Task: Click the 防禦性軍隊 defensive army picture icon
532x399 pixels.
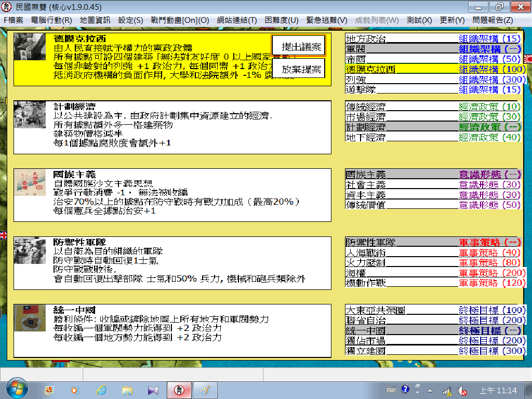Action: 30,252
